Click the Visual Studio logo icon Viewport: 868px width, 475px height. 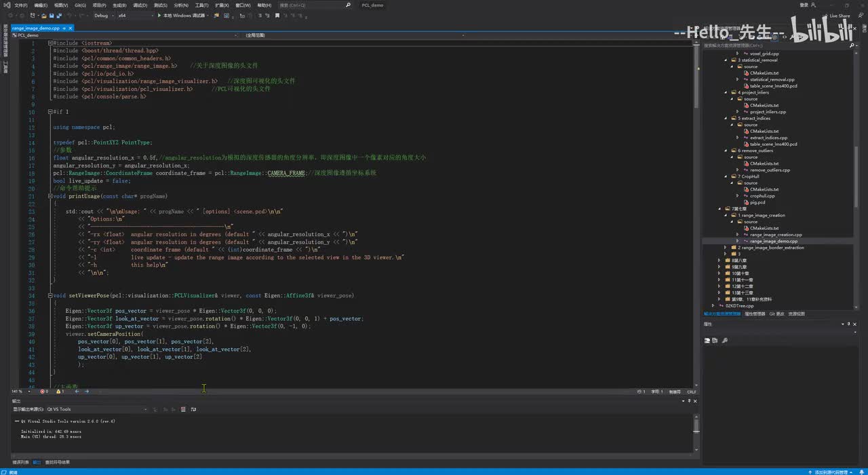tap(5, 5)
